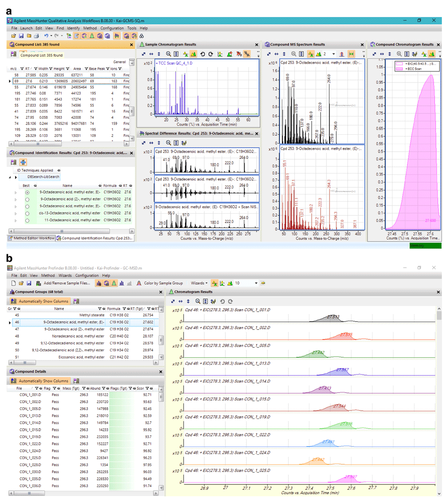Image resolution: width=446 pixels, height=504 pixels.
Task: Close the Profinder Compound Details panel
Action: click(161, 372)
